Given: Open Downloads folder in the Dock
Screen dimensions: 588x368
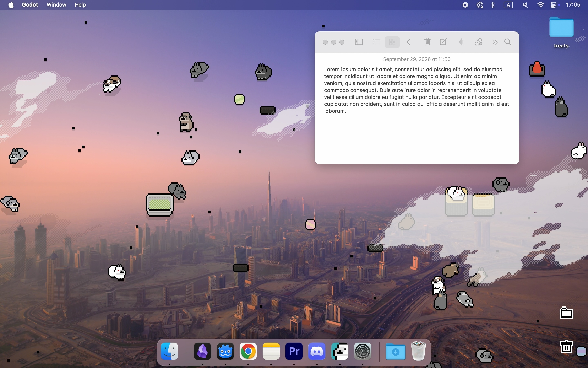Looking at the screenshot, I should [395, 351].
